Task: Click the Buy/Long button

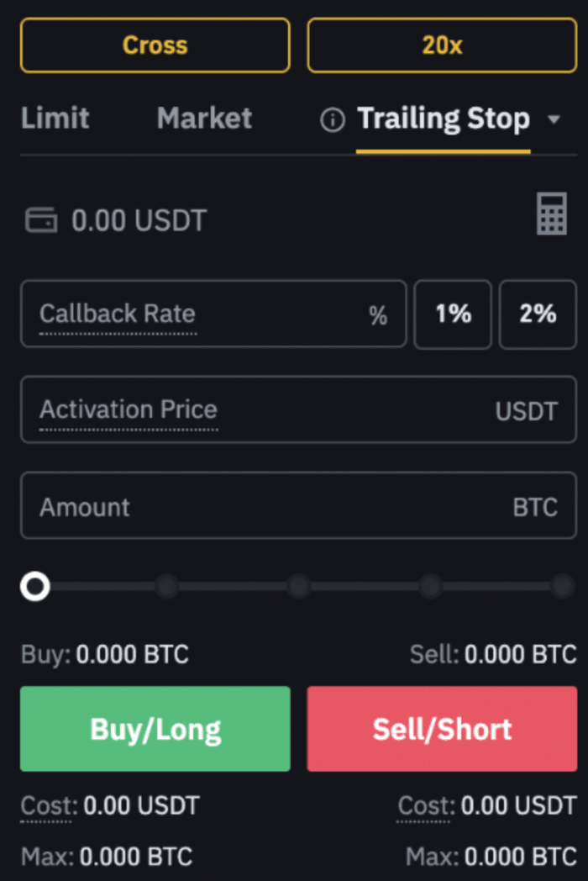Action: [x=155, y=729]
